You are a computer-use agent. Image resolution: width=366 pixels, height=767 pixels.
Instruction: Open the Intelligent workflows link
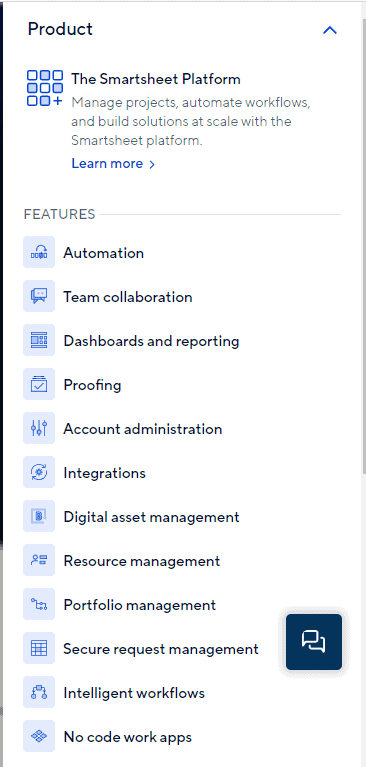click(134, 693)
